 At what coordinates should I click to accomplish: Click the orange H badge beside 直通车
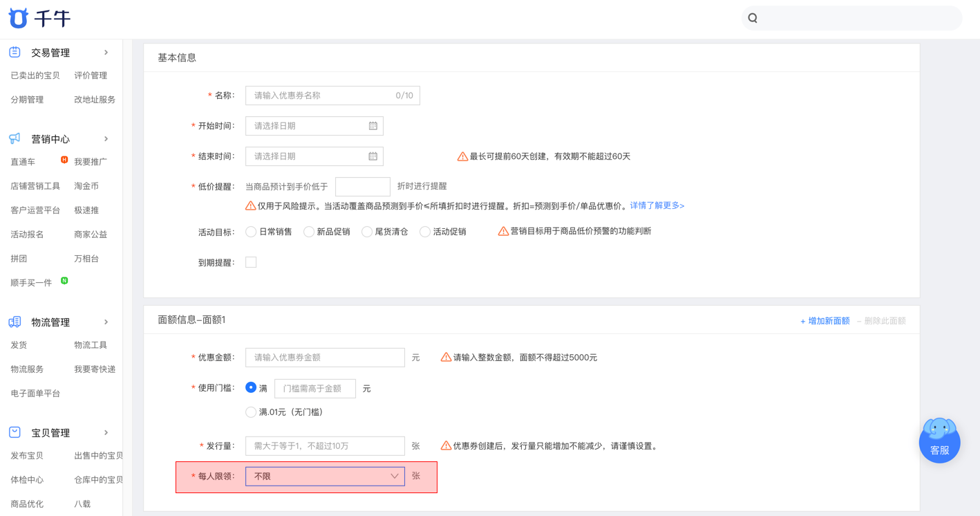click(x=64, y=160)
